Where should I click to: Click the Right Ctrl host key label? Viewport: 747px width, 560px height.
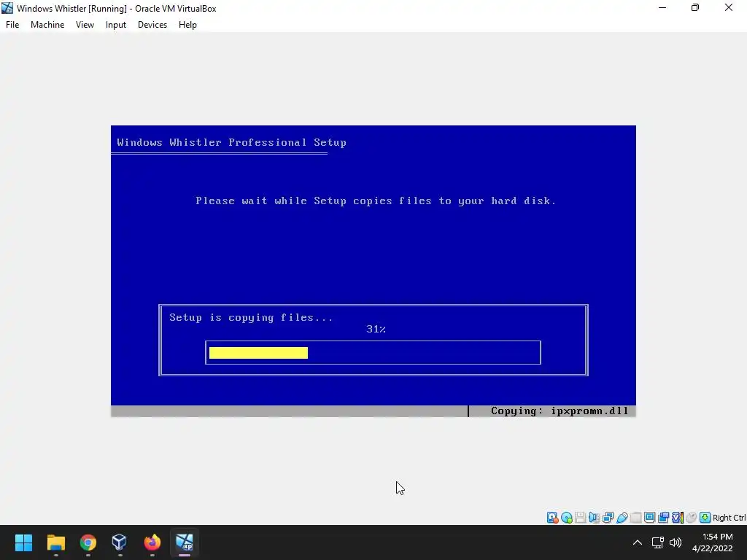729,518
